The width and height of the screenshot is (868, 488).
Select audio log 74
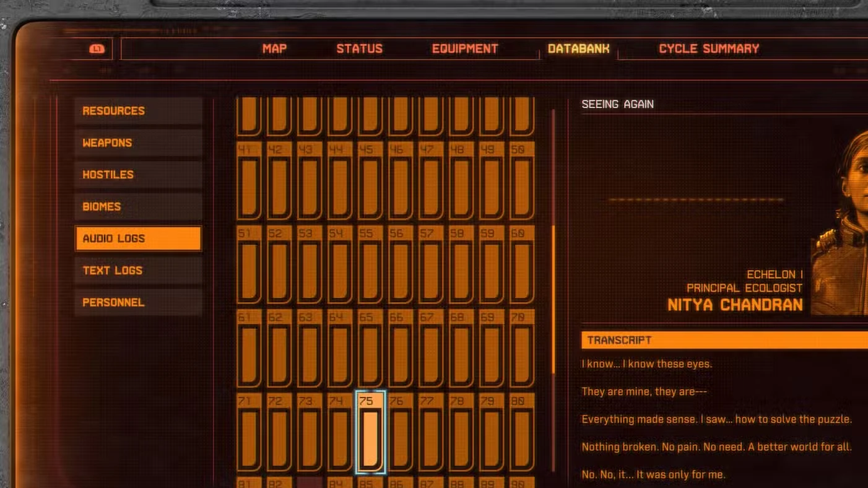pyautogui.click(x=340, y=432)
